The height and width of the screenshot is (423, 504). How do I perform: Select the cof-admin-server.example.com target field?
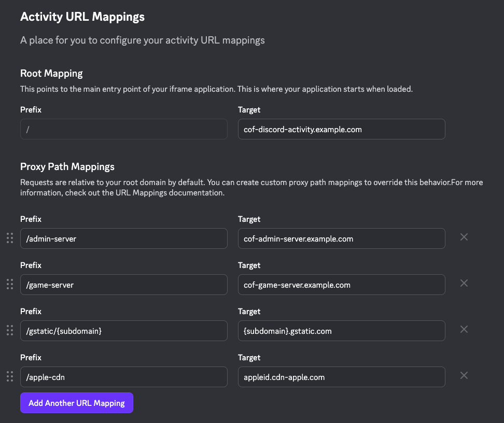click(341, 238)
